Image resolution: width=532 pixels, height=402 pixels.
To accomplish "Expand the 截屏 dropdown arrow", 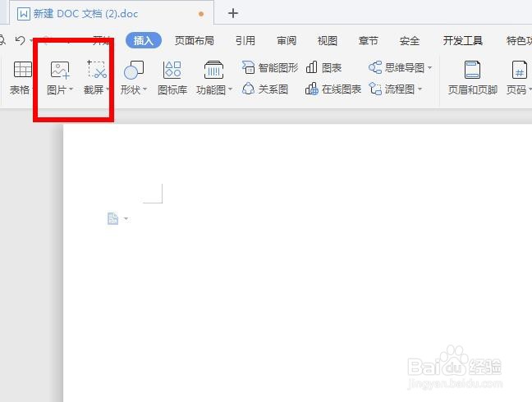I will pos(108,89).
